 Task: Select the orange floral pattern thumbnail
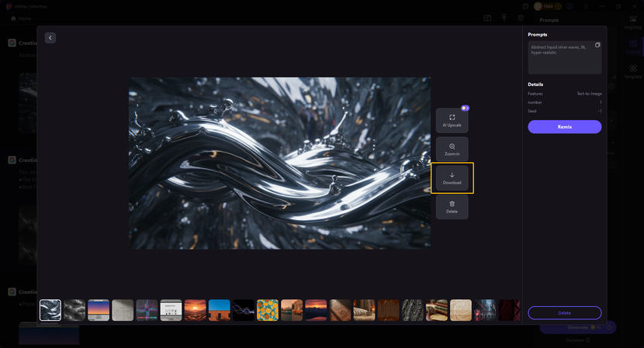coord(268,310)
